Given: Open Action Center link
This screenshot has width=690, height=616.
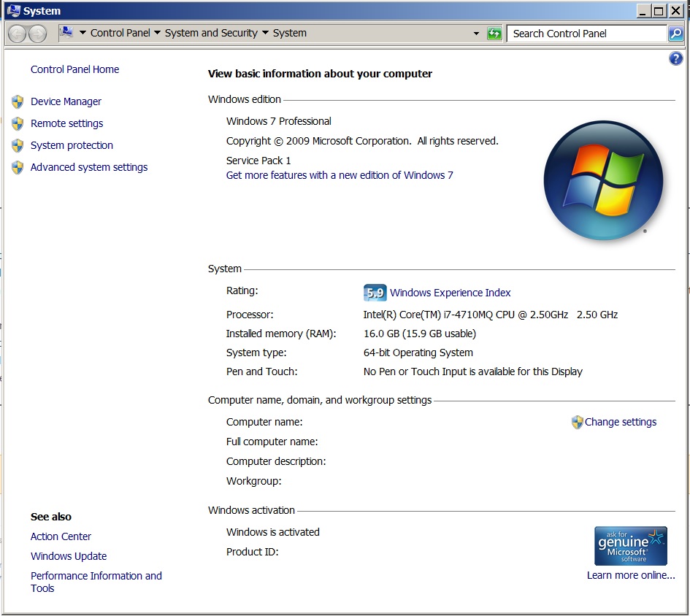Looking at the screenshot, I should coord(61,536).
